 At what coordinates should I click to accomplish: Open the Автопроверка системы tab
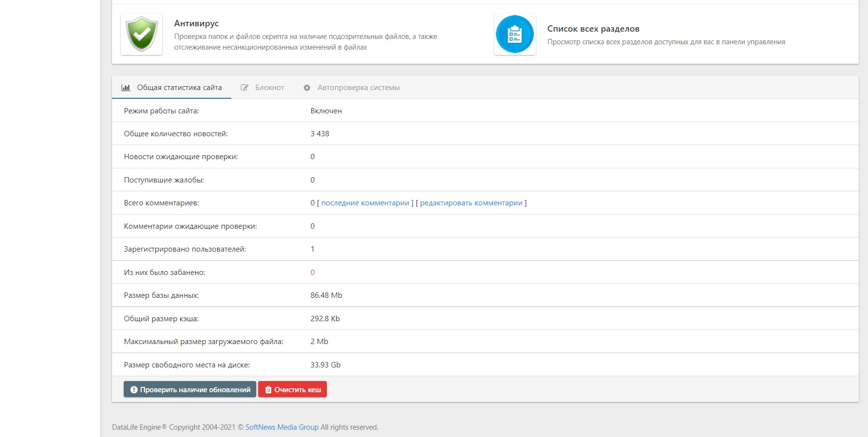359,88
